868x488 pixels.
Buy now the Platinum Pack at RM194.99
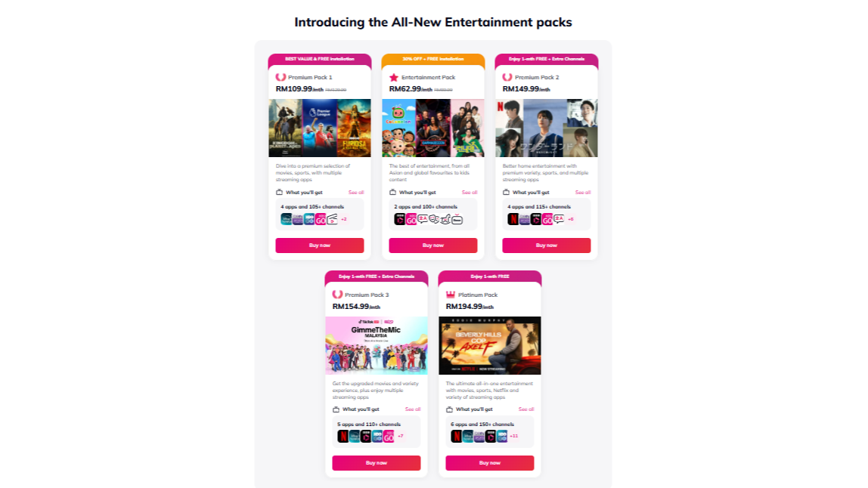(x=490, y=463)
